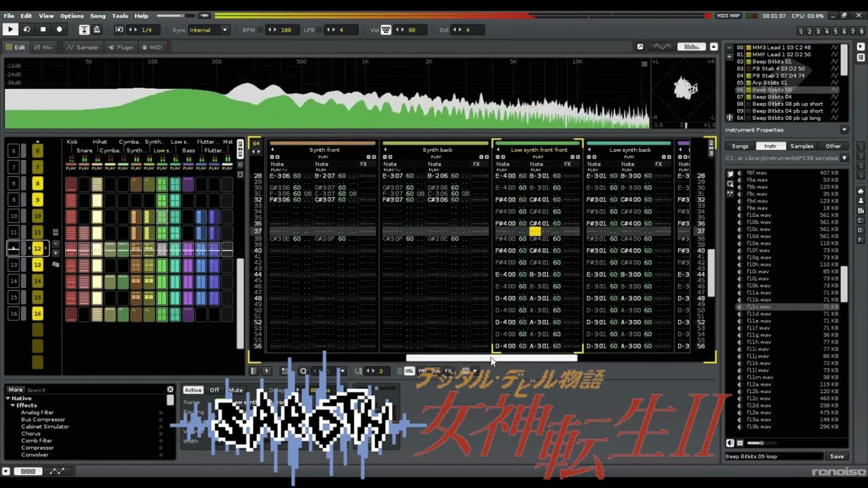Click the MIDI MAP button
868x488 pixels.
tap(729, 16)
